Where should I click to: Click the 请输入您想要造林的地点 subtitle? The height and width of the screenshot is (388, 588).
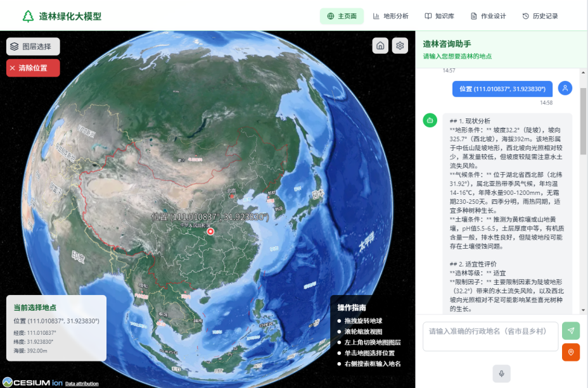pyautogui.click(x=457, y=56)
